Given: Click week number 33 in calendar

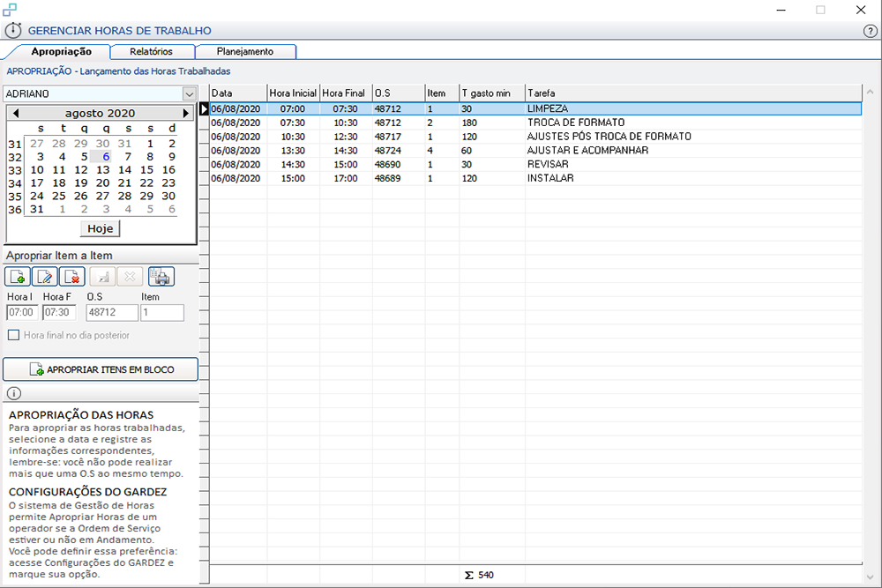Looking at the screenshot, I should click(15, 170).
